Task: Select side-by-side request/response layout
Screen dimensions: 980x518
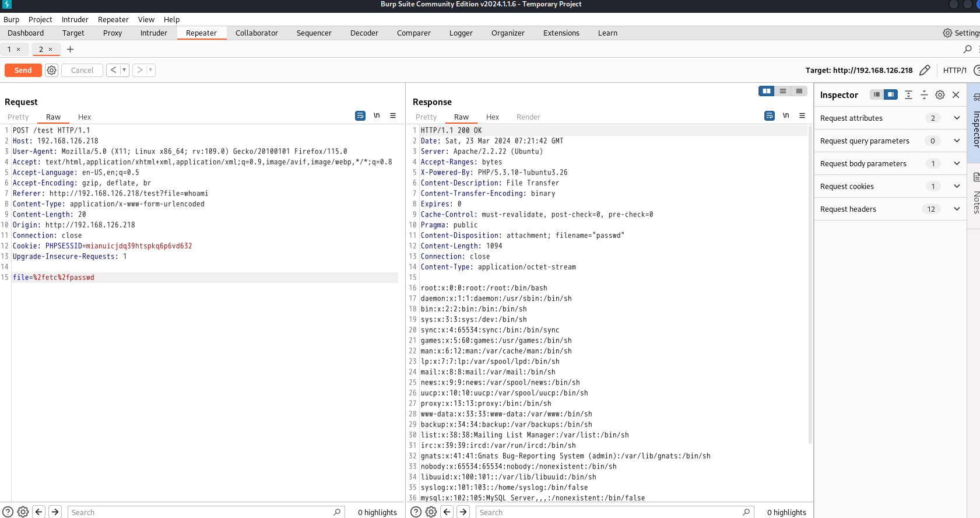Action: click(767, 91)
